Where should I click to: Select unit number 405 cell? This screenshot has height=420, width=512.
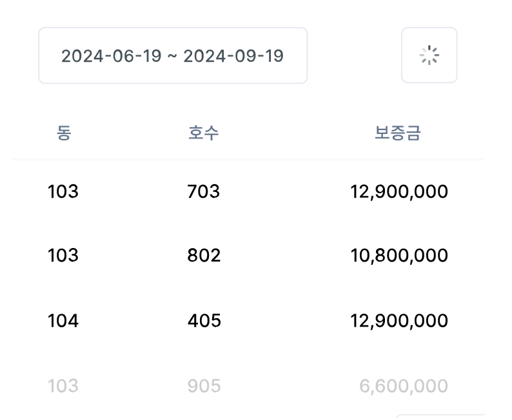point(204,321)
